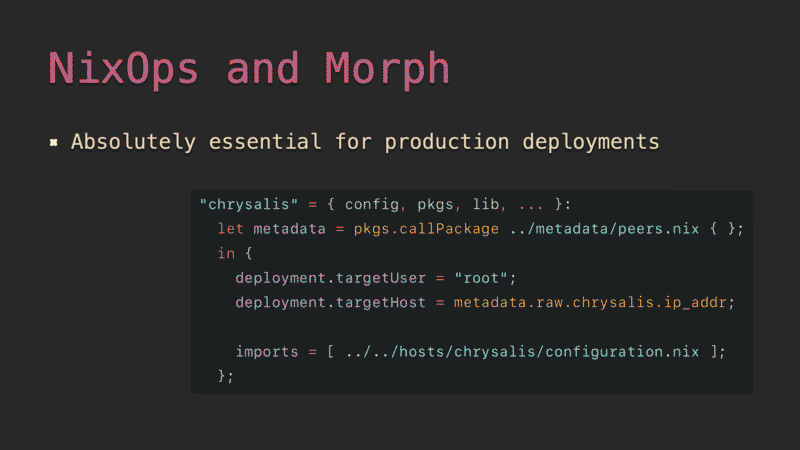800x450 pixels.
Task: Click "deployment.targetHost" in the code
Action: (x=330, y=303)
